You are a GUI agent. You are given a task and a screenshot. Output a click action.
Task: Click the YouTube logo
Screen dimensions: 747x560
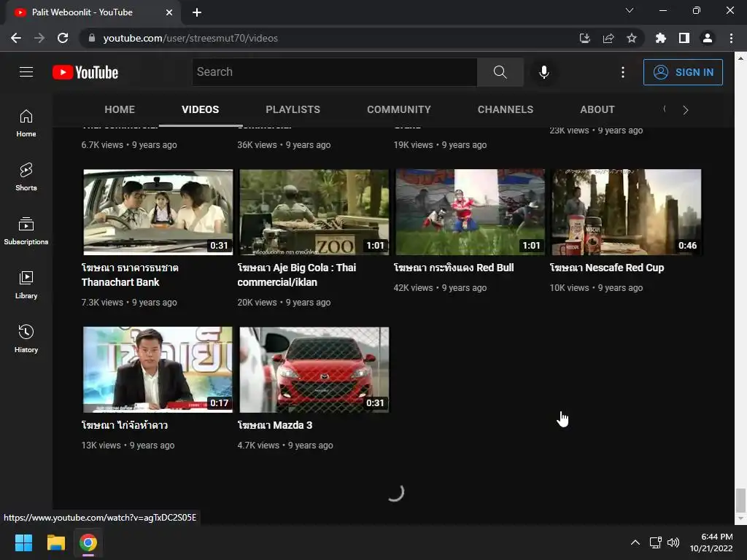(85, 72)
